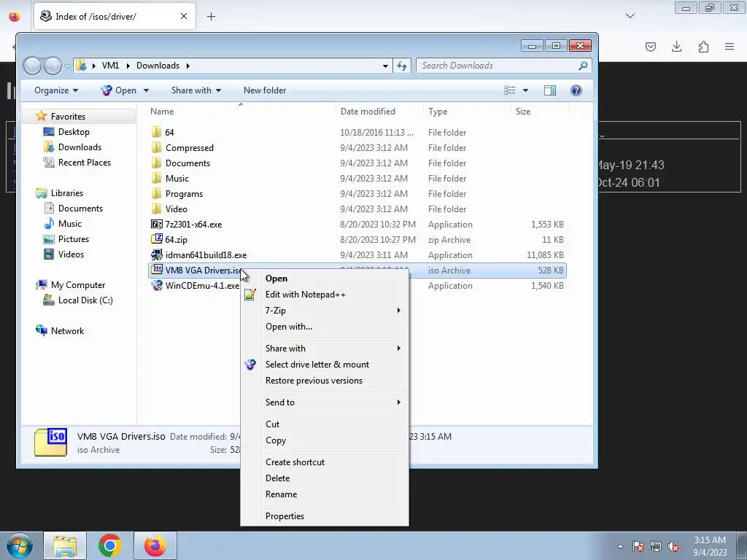Click the network tray icon
747x560 pixels.
656,547
